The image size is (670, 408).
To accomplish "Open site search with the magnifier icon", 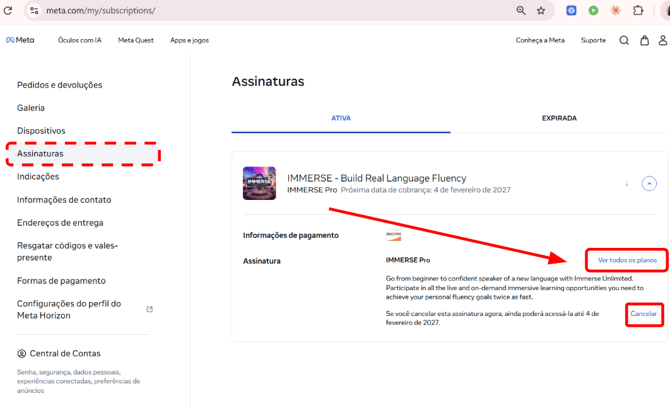I will [x=624, y=40].
